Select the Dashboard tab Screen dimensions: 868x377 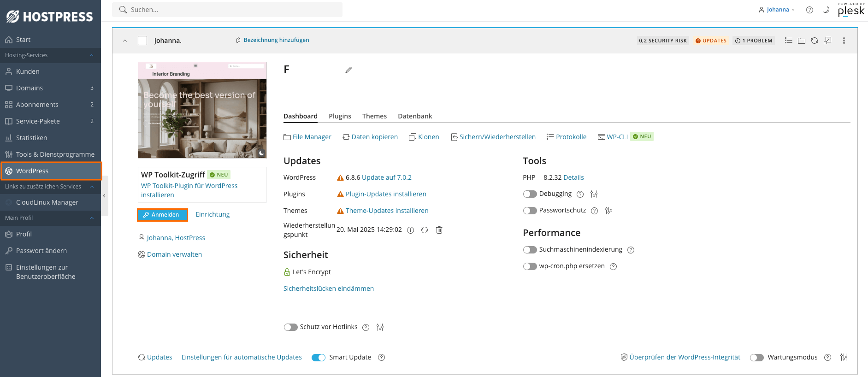(301, 116)
